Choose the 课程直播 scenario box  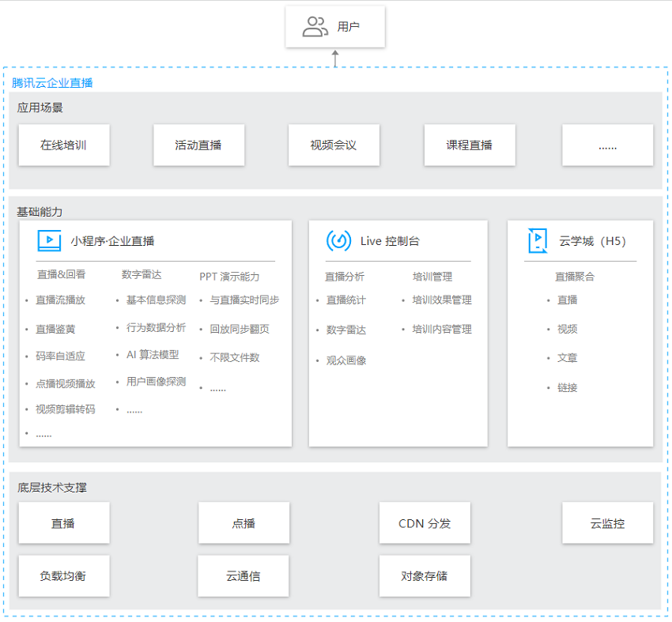tap(470, 145)
